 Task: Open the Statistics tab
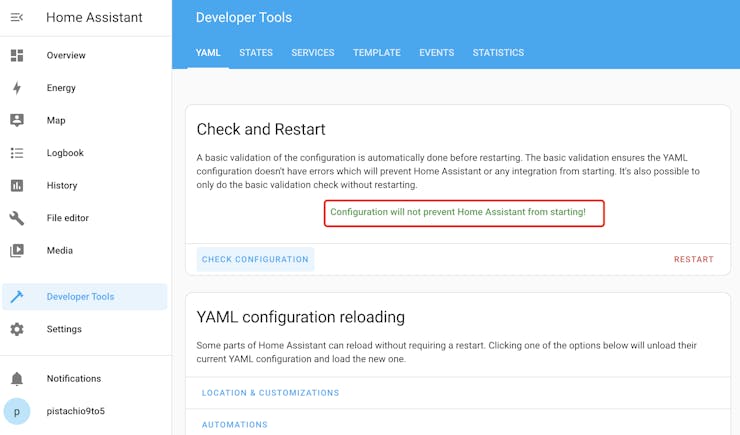click(x=498, y=53)
